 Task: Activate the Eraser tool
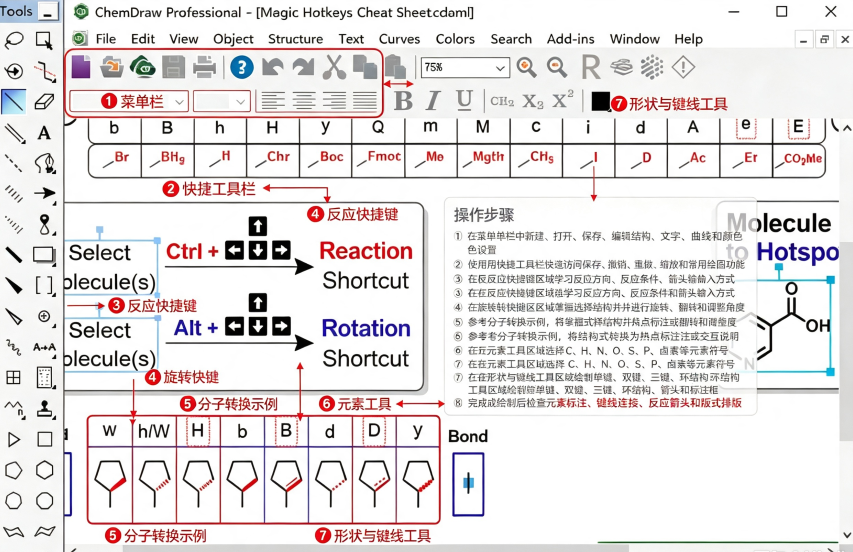tap(44, 101)
